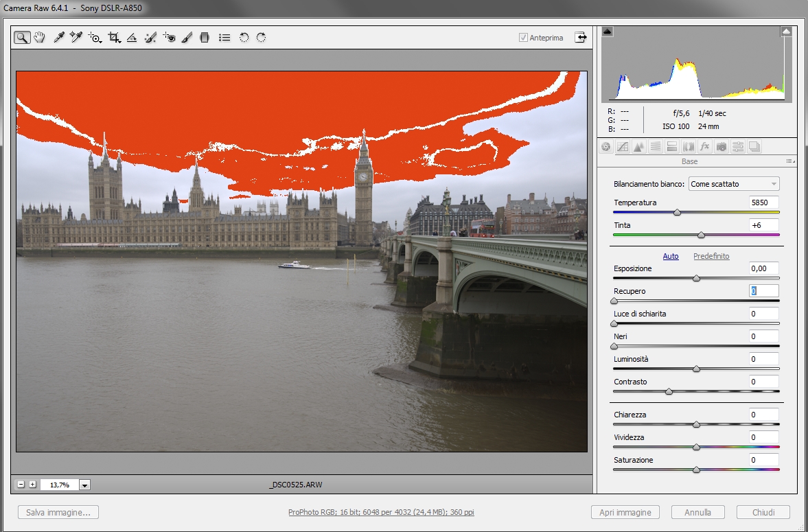The height and width of the screenshot is (532, 808).
Task: Click the Chiarezza slider handle
Action: point(696,424)
